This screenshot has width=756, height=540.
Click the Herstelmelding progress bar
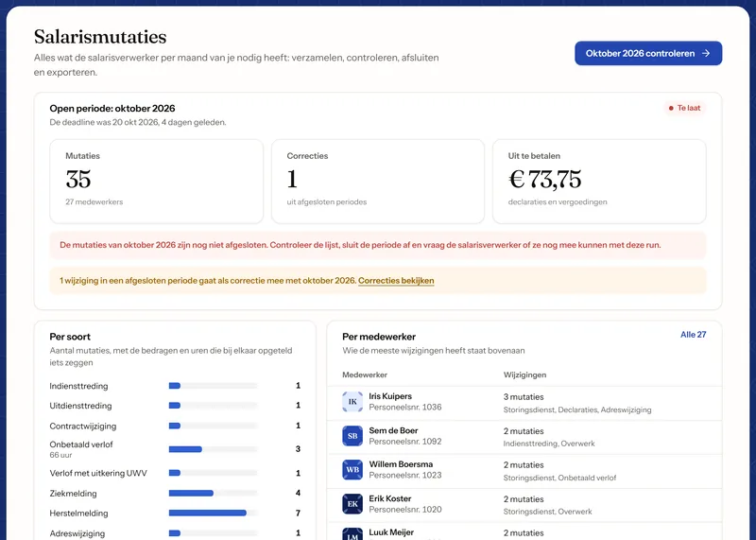pos(214,513)
